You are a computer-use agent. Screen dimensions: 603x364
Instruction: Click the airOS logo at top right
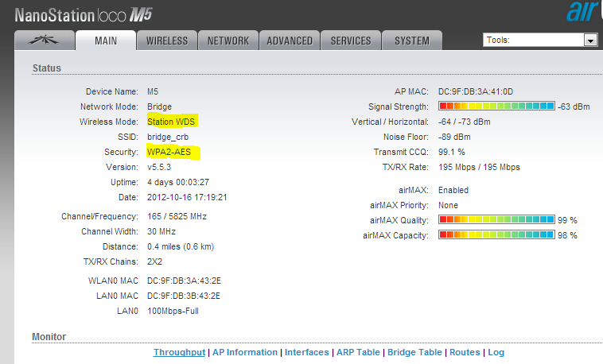pos(584,11)
